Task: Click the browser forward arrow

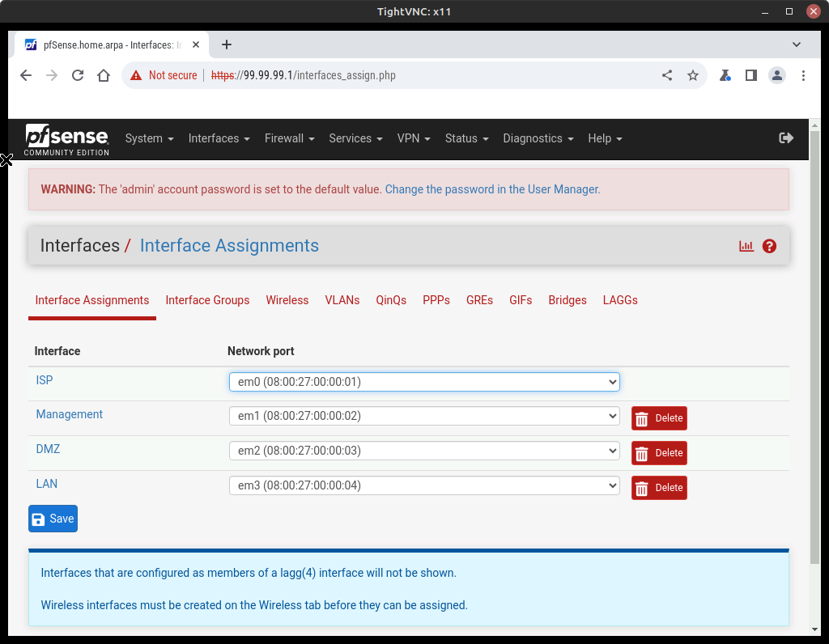Action: [x=52, y=75]
